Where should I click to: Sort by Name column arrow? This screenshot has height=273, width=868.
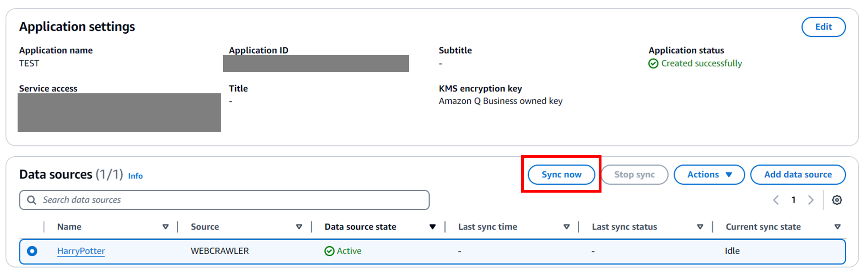165,227
